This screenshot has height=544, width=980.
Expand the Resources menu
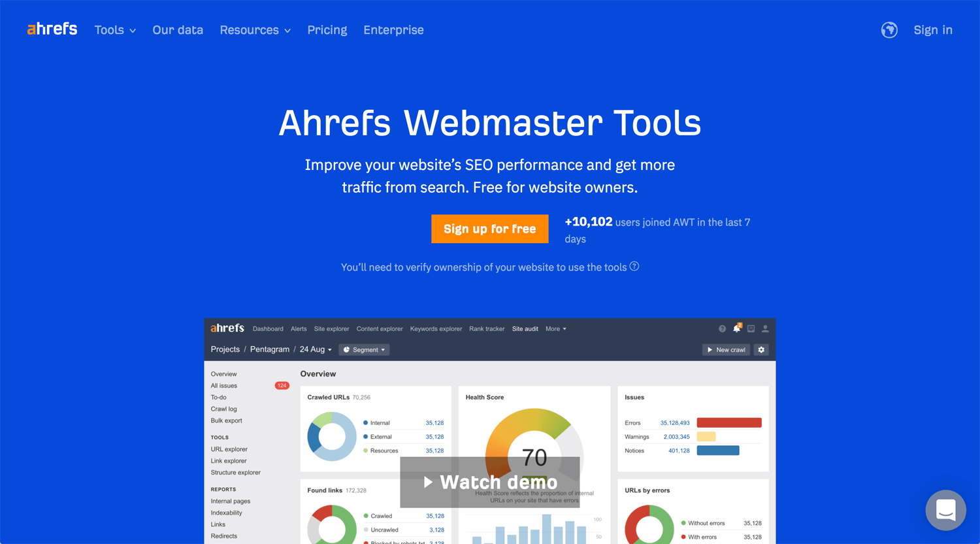[x=255, y=30]
